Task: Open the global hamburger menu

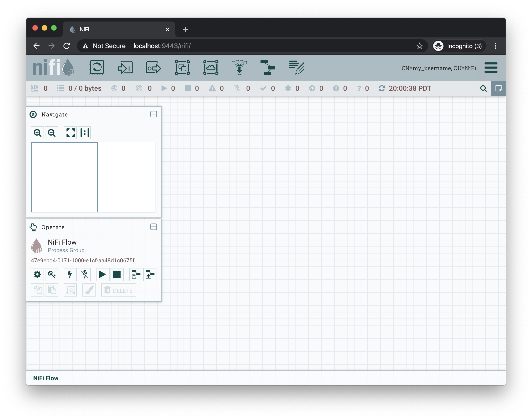Action: coord(491,68)
